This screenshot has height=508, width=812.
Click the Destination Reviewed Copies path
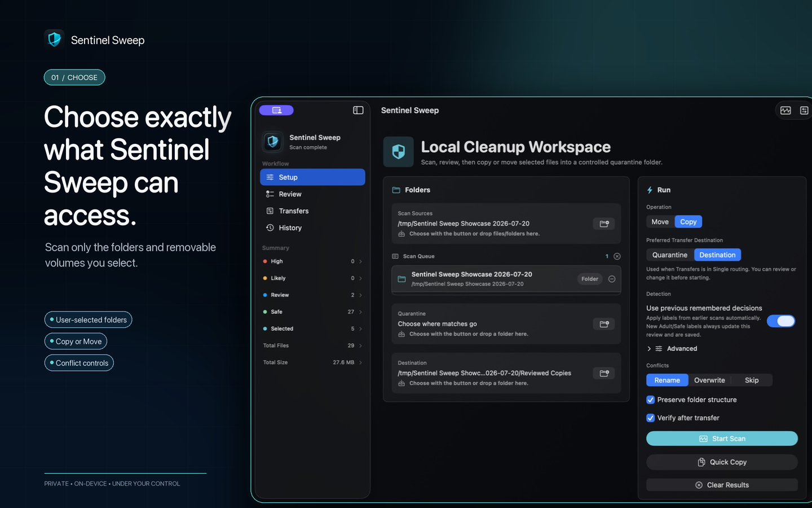pyautogui.click(x=484, y=373)
